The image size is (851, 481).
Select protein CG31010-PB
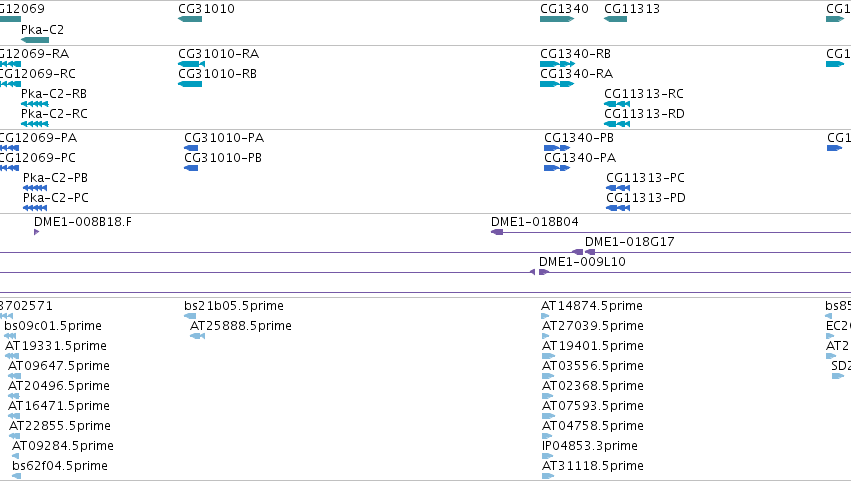[x=223, y=158]
